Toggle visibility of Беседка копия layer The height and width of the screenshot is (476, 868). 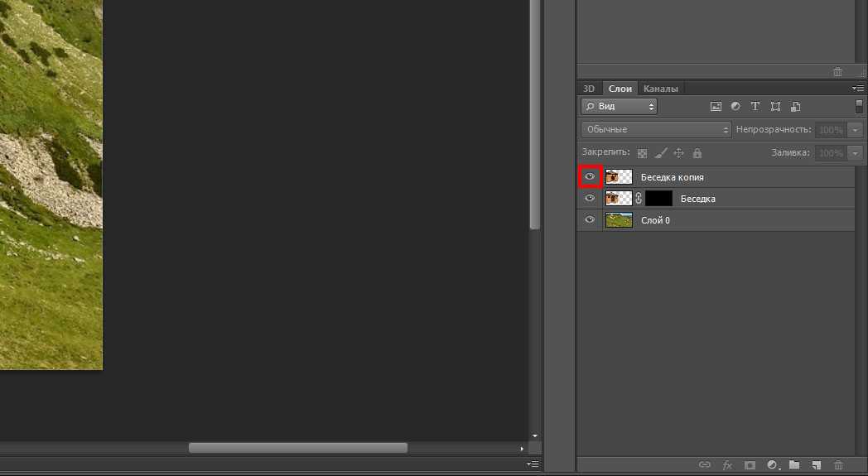[x=590, y=176]
